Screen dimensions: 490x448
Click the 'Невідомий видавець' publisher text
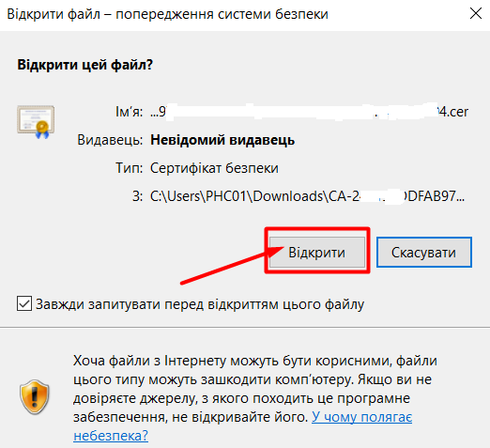pyautogui.click(x=222, y=140)
